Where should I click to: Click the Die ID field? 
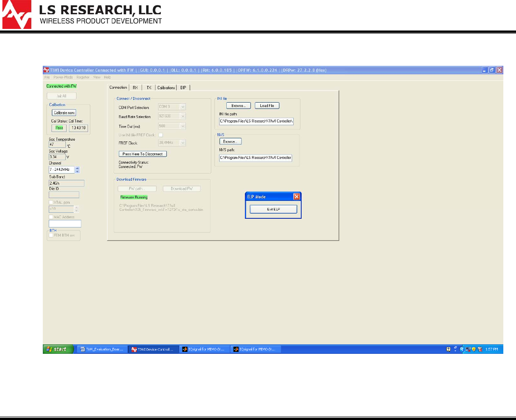click(x=64, y=195)
